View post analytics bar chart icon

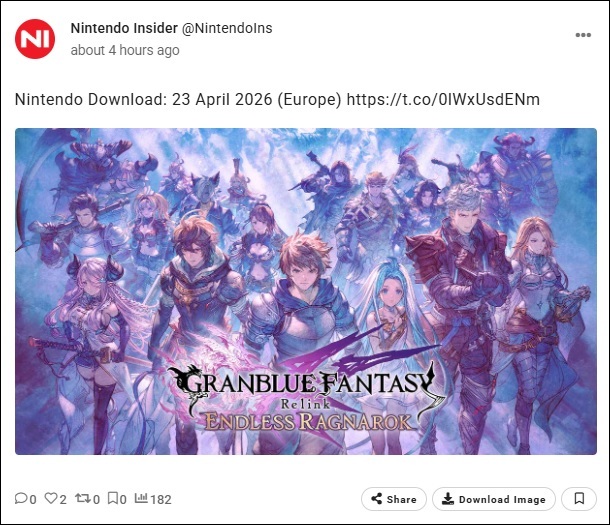click(x=141, y=498)
